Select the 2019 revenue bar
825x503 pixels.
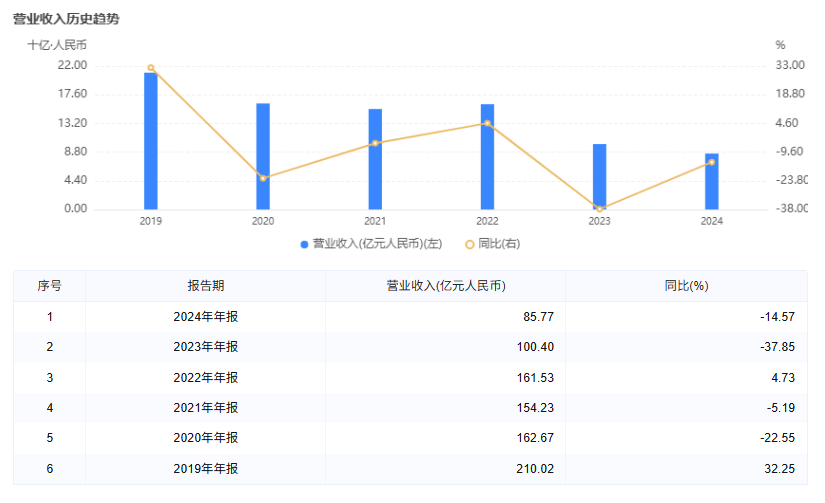[x=151, y=141]
